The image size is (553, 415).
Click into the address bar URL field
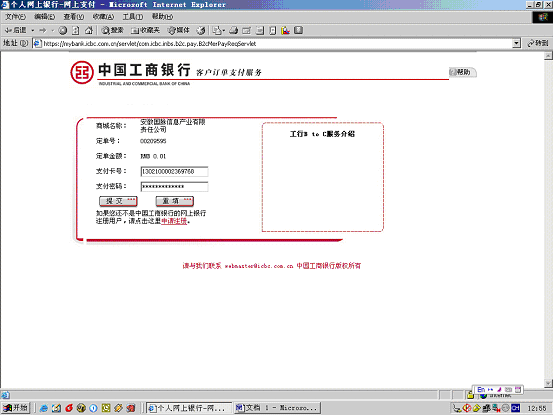[272, 43]
